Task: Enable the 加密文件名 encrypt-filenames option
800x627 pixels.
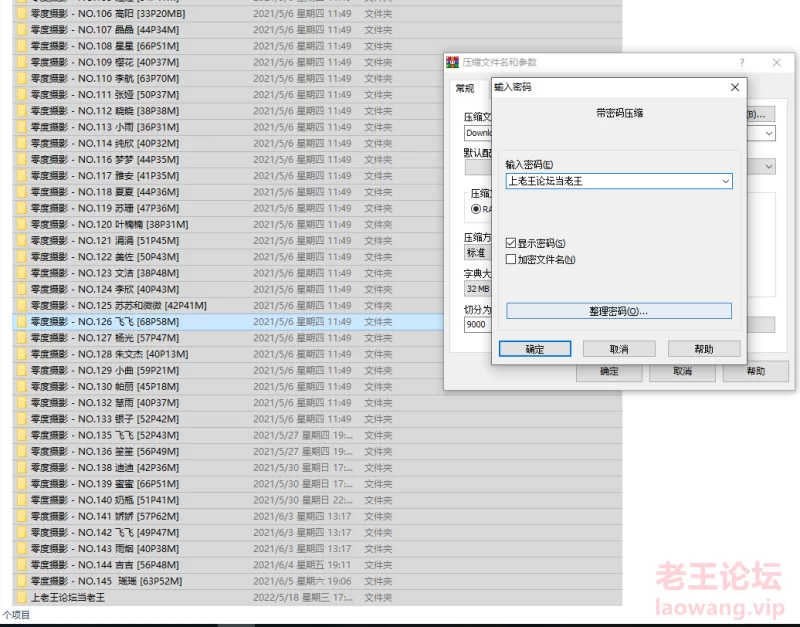Action: [x=511, y=261]
